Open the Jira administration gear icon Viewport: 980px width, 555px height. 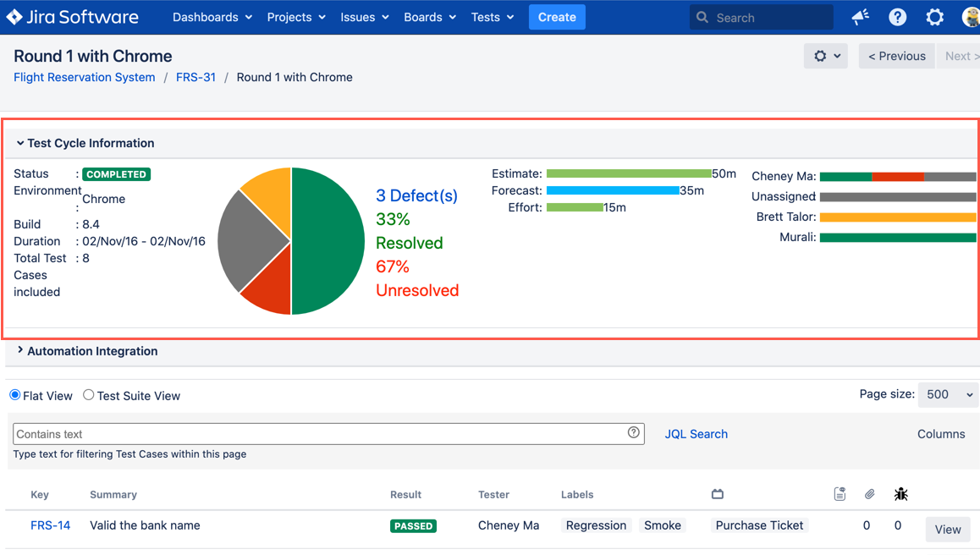click(x=934, y=17)
